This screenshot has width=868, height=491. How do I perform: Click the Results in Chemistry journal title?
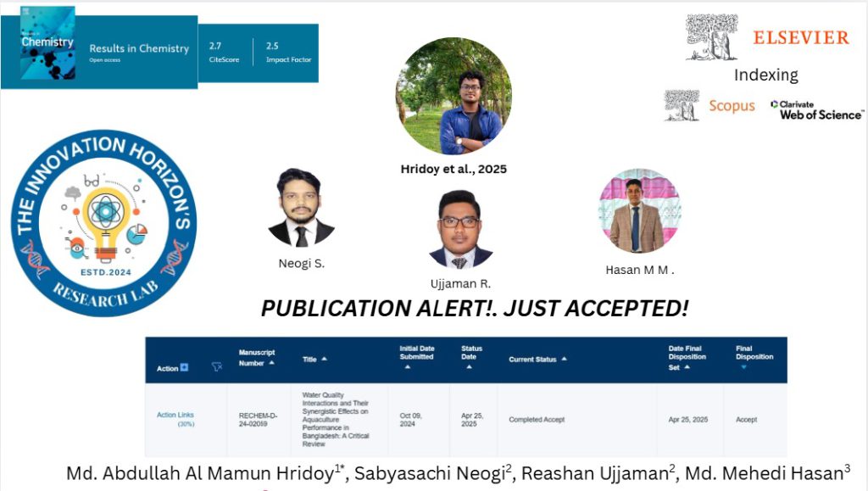[139, 48]
